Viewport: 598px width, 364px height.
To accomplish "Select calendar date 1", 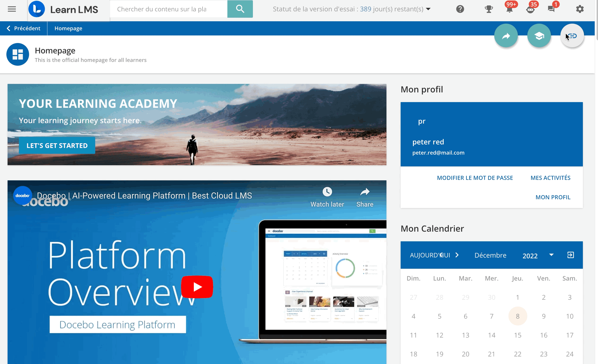I will [517, 297].
